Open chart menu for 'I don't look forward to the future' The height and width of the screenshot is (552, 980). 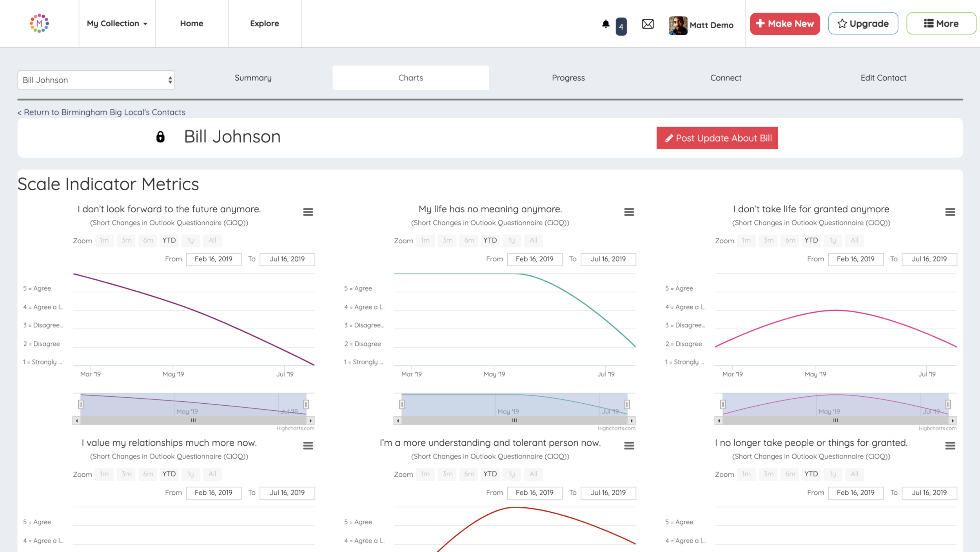coord(308,212)
